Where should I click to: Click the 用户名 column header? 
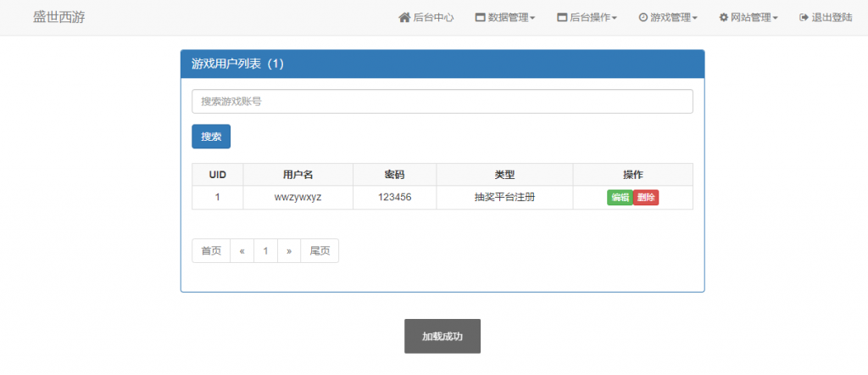pos(298,175)
